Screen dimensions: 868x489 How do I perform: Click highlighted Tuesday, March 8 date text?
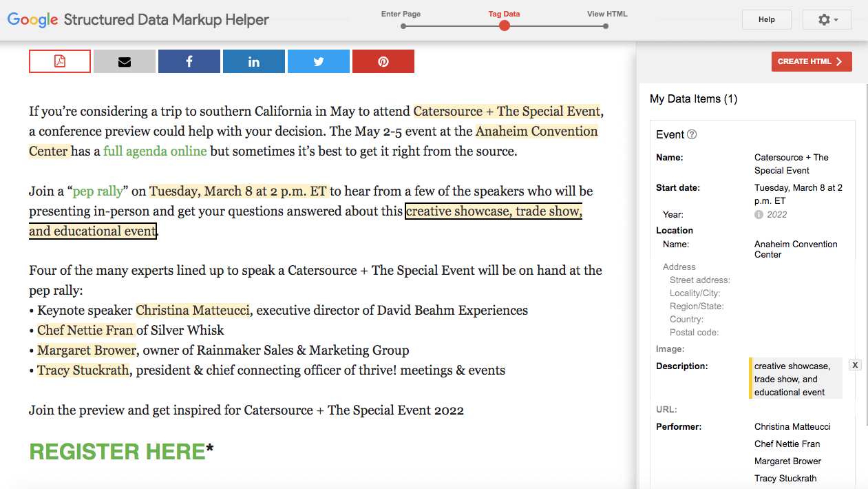[239, 191]
